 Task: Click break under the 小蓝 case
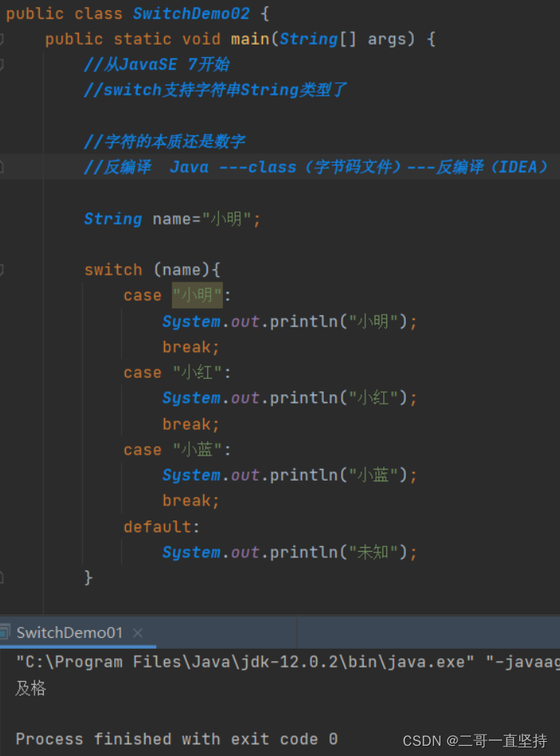click(192, 500)
